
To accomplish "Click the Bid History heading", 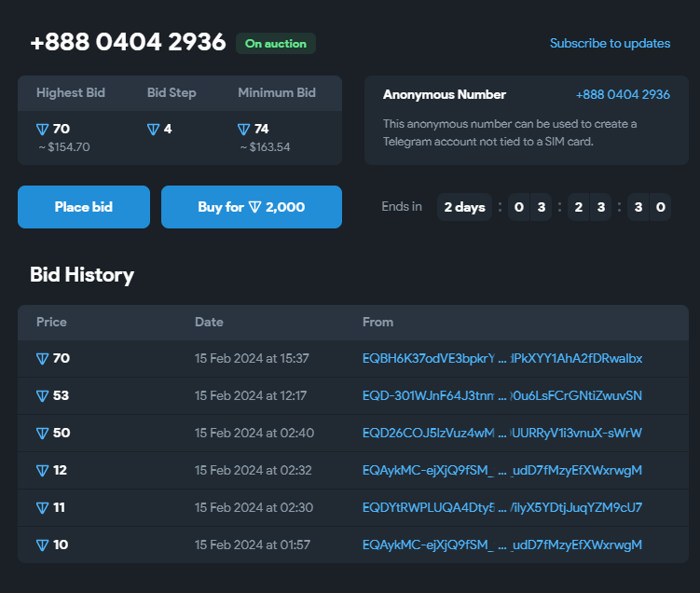I will click(x=82, y=275).
